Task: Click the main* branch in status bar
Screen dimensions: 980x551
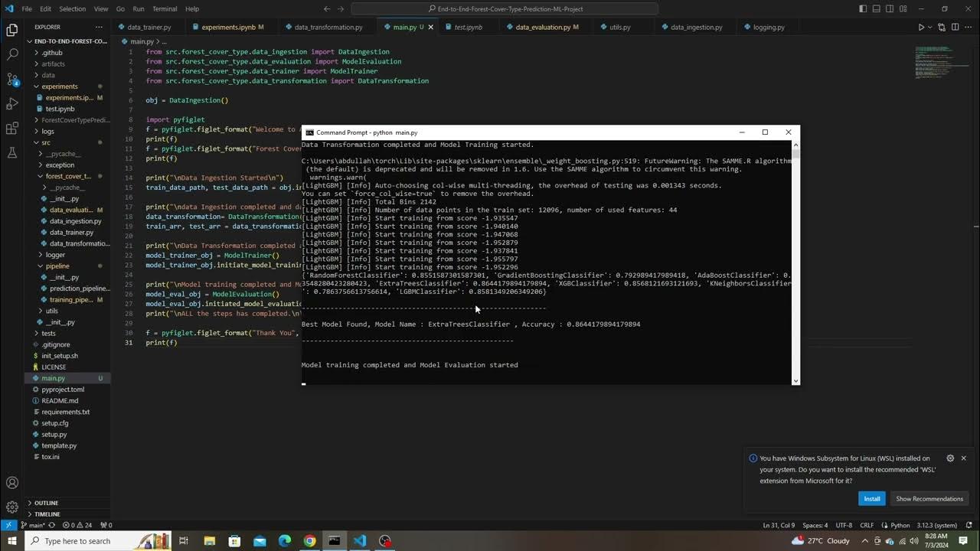Action: pos(34,525)
